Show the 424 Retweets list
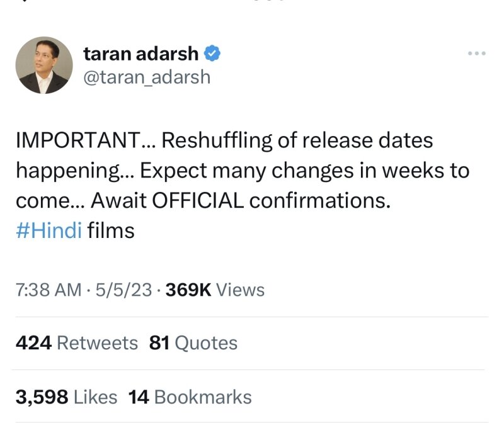Viewport: 504px width, 423px height. [x=76, y=342]
